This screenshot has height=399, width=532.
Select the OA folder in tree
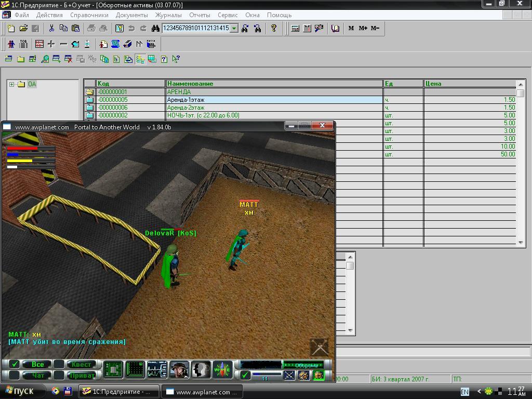click(x=32, y=84)
